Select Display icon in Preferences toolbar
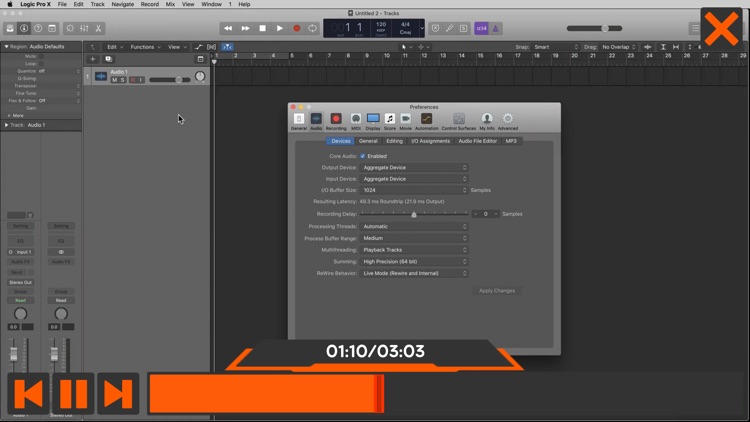 (373, 122)
